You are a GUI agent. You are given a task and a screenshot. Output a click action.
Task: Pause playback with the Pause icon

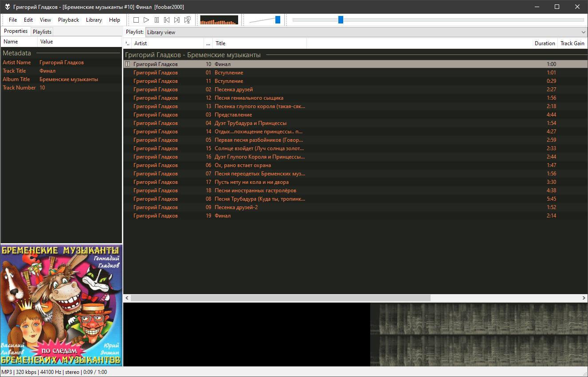point(157,20)
